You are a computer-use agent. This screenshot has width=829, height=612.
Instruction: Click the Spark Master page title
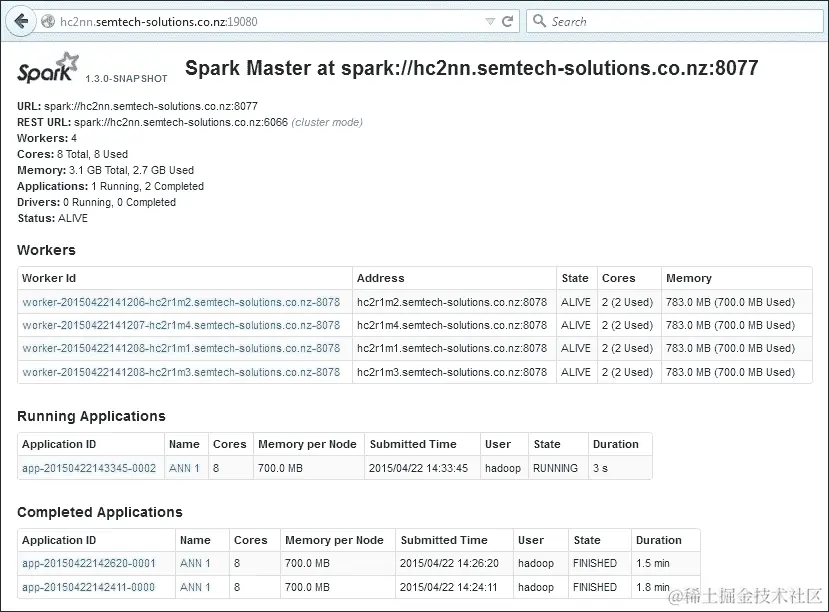click(472, 68)
